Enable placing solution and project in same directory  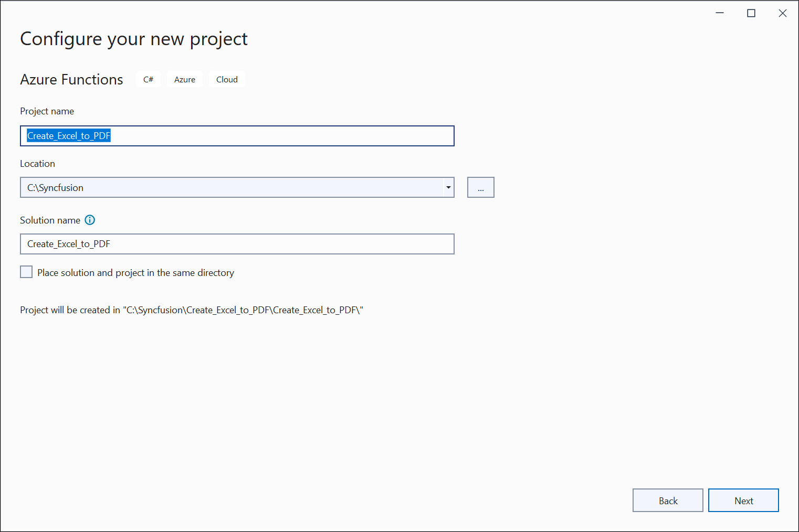click(x=26, y=272)
